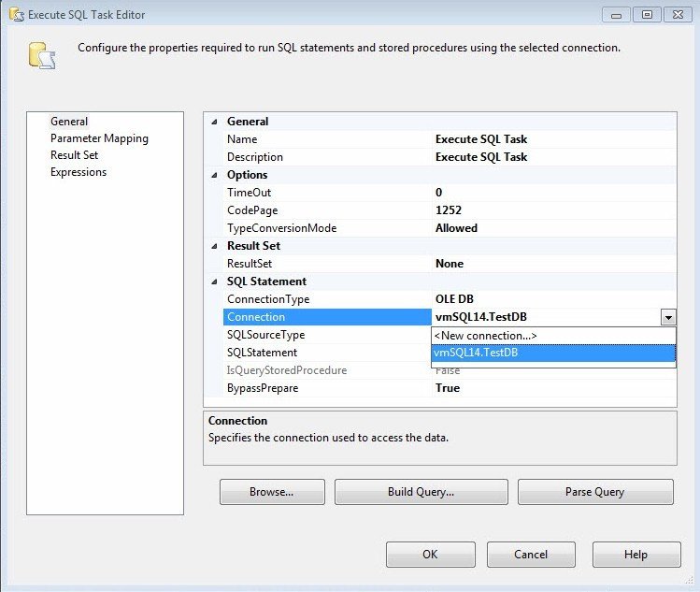Choose <New connection...> from the dropdown list
The height and width of the screenshot is (592, 700).
point(553,336)
